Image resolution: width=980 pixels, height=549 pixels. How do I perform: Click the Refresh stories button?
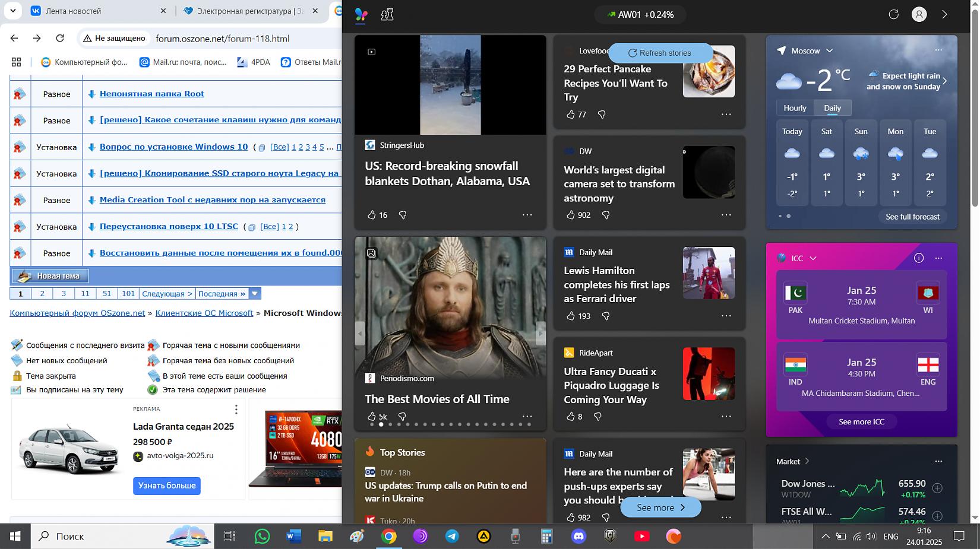click(660, 53)
